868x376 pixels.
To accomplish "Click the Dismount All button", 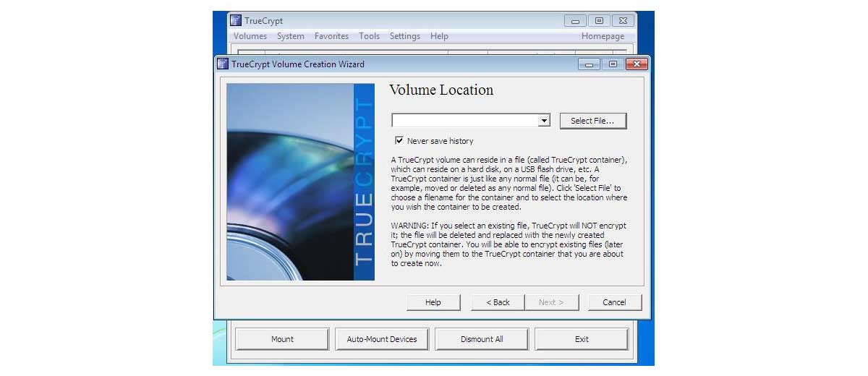I will [482, 339].
